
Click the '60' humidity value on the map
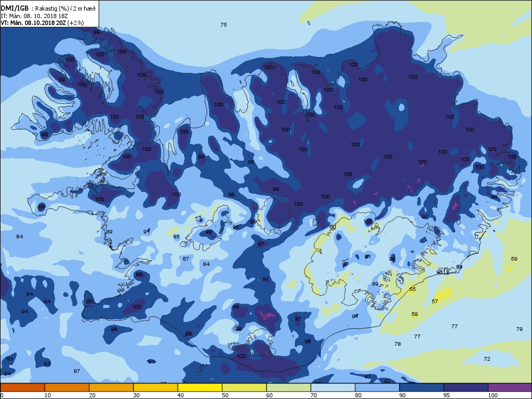pos(333,227)
